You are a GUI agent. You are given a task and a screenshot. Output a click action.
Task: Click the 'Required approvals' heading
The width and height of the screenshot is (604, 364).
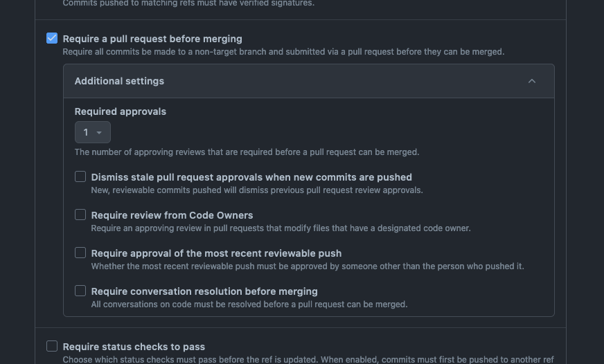(x=121, y=111)
